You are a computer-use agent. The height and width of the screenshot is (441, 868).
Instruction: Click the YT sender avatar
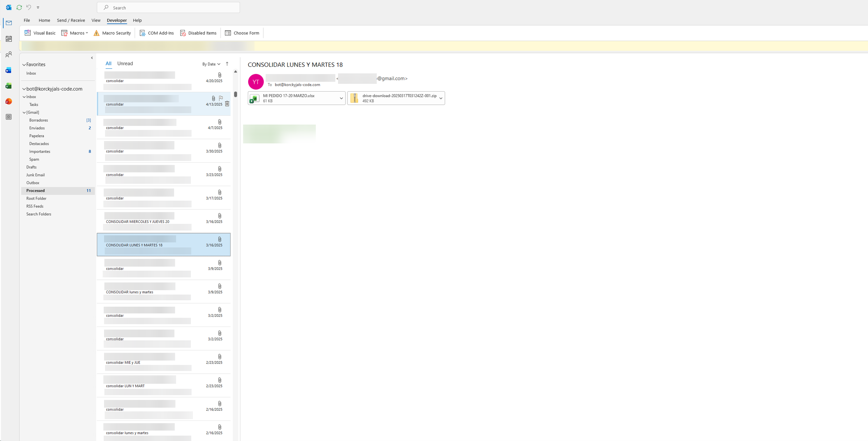[256, 81]
